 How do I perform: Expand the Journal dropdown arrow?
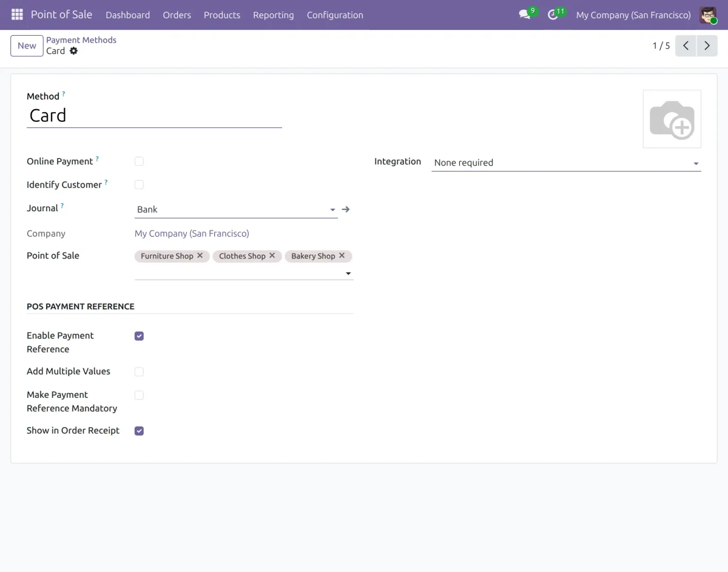point(332,210)
